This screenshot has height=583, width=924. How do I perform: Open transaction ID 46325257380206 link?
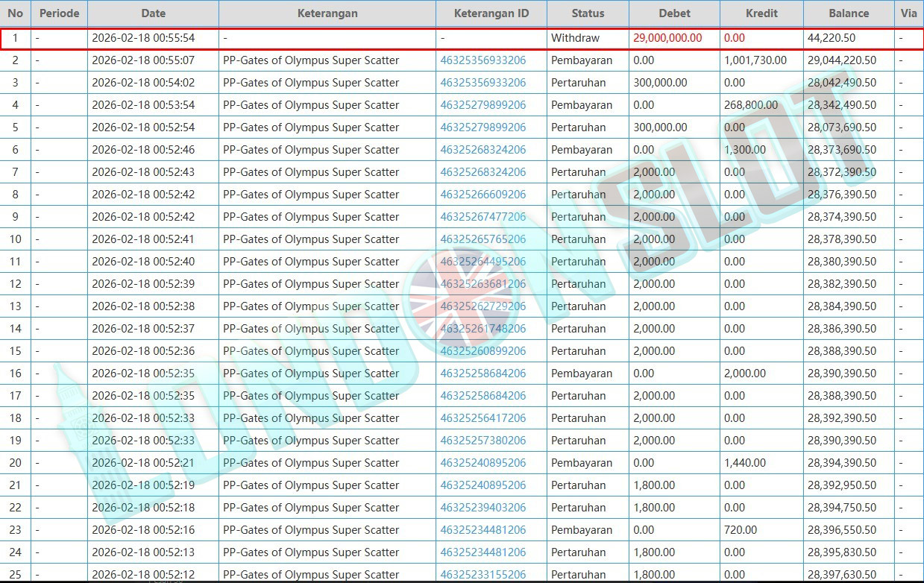483,441
